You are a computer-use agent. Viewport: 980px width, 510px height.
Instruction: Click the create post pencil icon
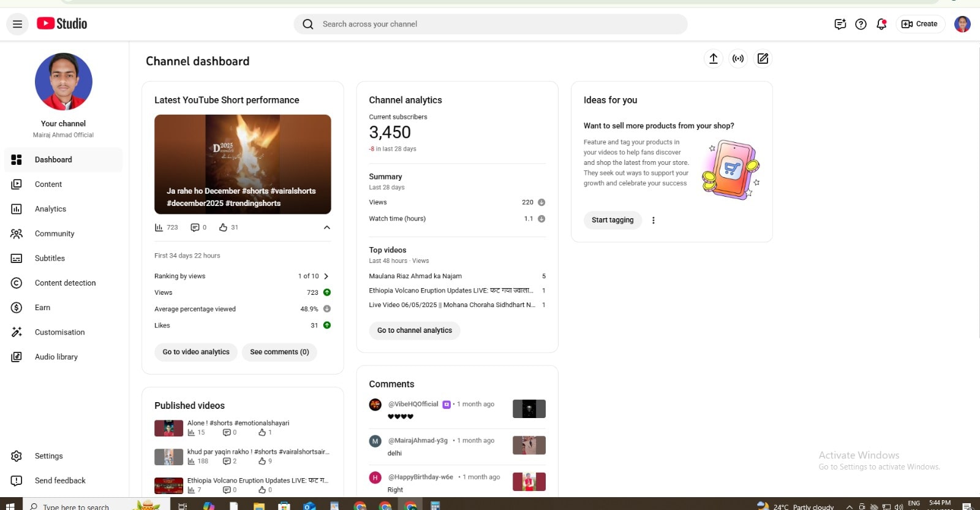(x=763, y=58)
